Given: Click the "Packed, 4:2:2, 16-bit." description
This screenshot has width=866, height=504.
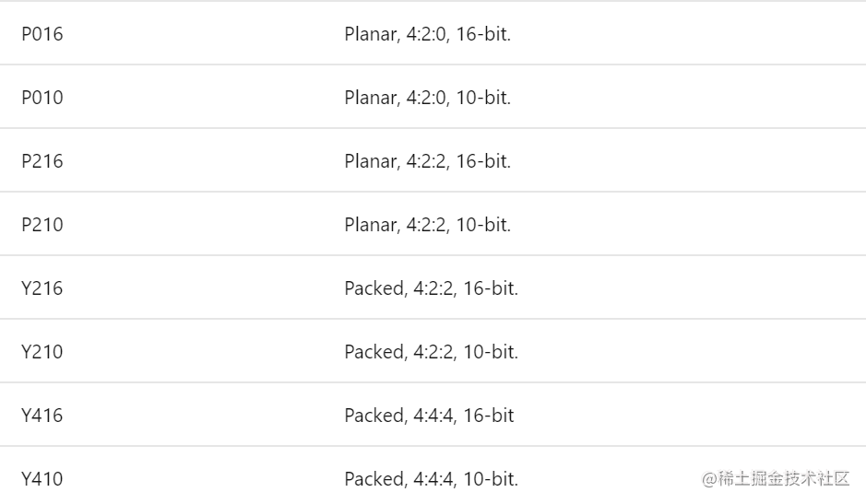Looking at the screenshot, I should [432, 288].
